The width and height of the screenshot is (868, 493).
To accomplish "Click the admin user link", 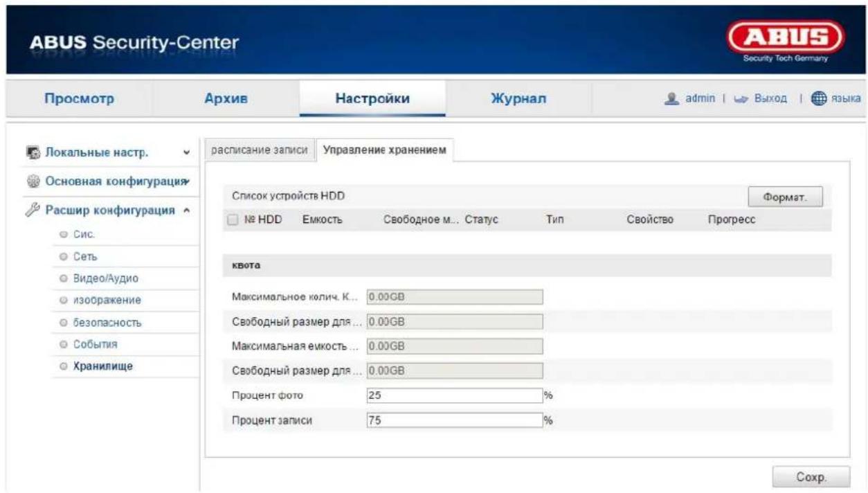I will [701, 100].
